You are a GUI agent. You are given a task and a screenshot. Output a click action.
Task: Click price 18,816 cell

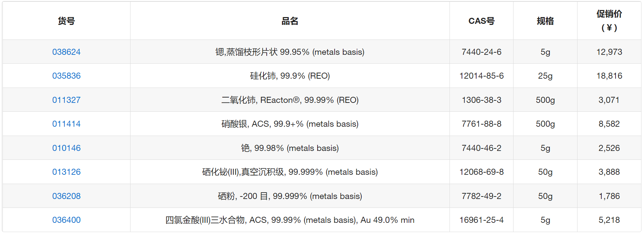click(x=609, y=76)
